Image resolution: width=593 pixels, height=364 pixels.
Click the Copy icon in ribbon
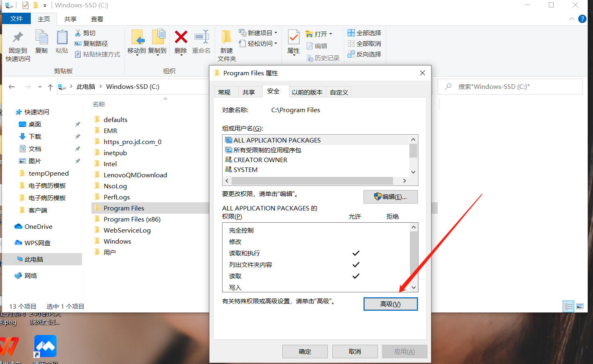[41, 37]
